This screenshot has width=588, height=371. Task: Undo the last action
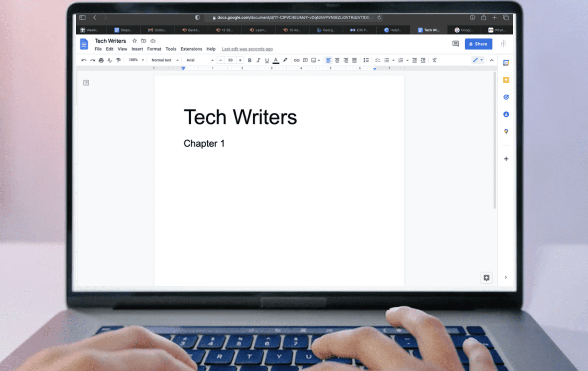coord(84,60)
